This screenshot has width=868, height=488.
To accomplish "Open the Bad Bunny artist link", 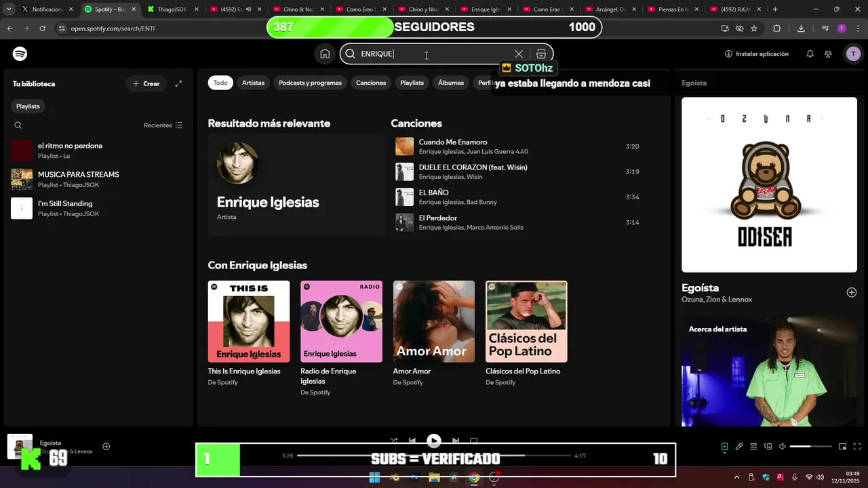I will 481,202.
